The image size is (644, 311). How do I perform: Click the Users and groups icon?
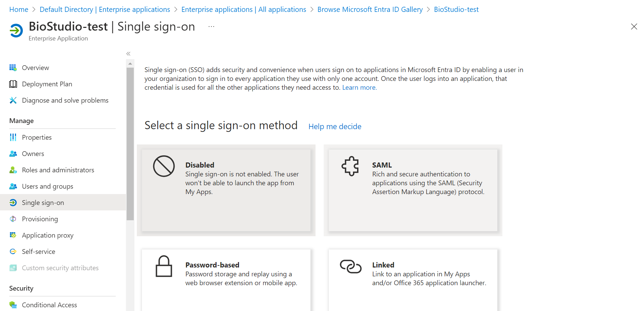13,186
